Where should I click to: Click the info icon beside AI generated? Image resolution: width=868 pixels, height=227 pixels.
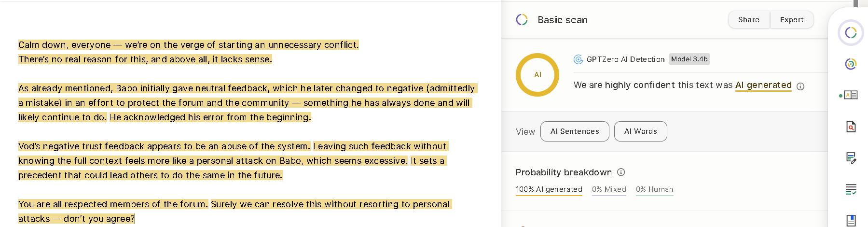[x=800, y=86]
